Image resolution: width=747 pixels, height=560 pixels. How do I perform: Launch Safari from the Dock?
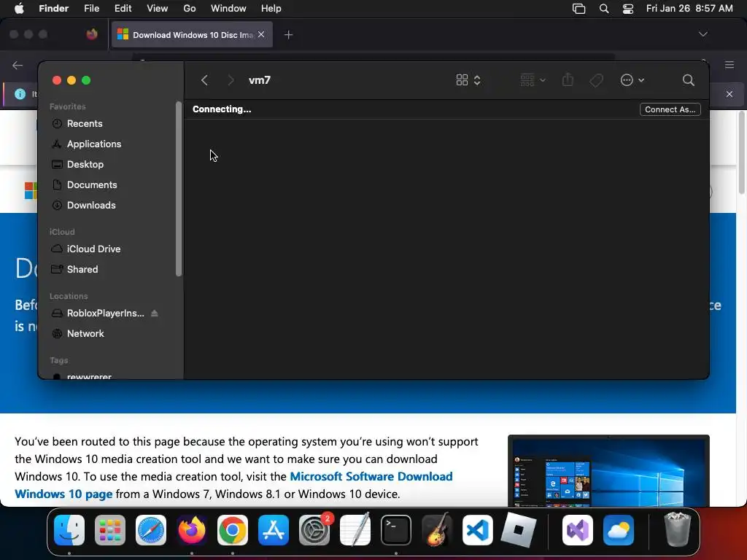[x=151, y=530]
